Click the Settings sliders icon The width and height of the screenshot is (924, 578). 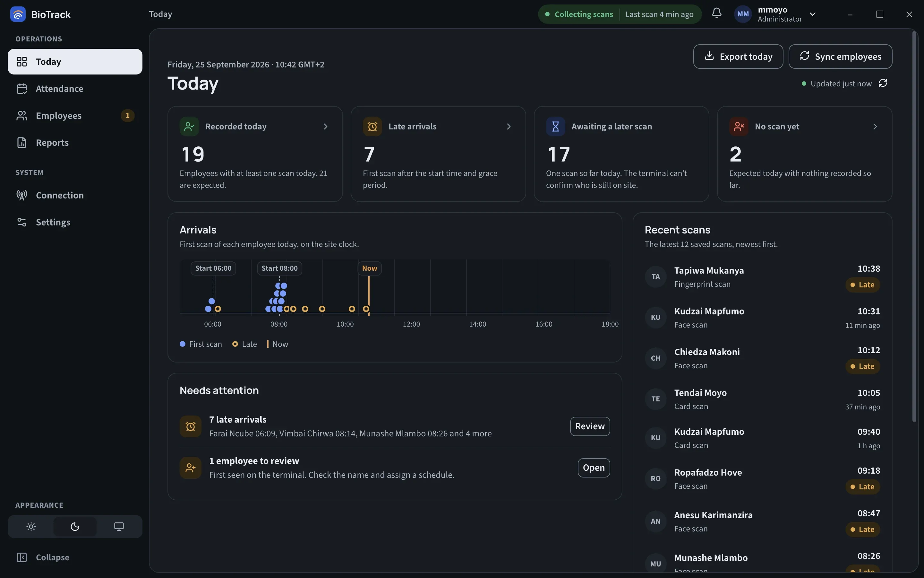(22, 222)
